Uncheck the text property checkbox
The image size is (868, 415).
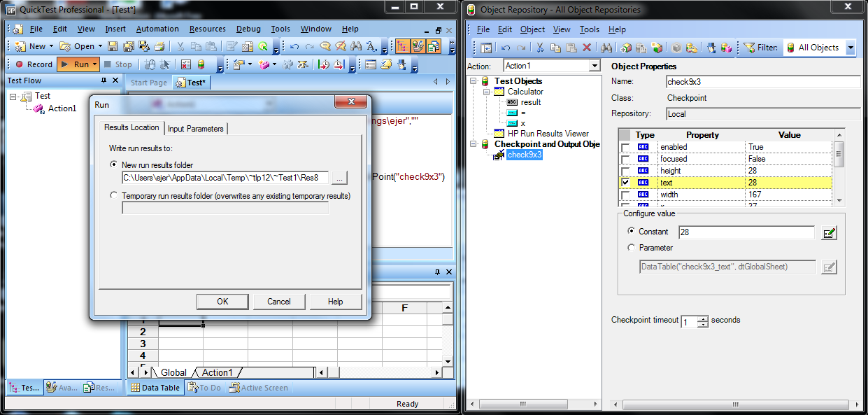point(625,183)
